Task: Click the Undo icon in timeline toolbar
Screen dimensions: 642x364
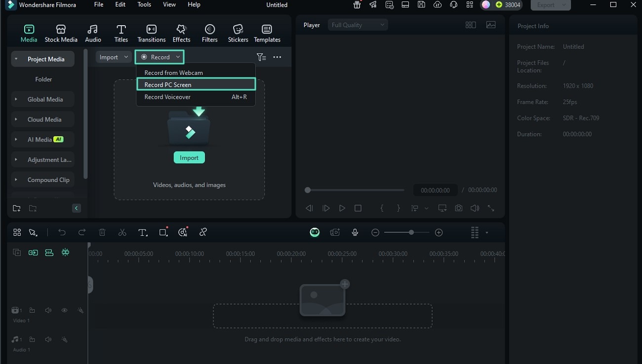Action: 62,232
